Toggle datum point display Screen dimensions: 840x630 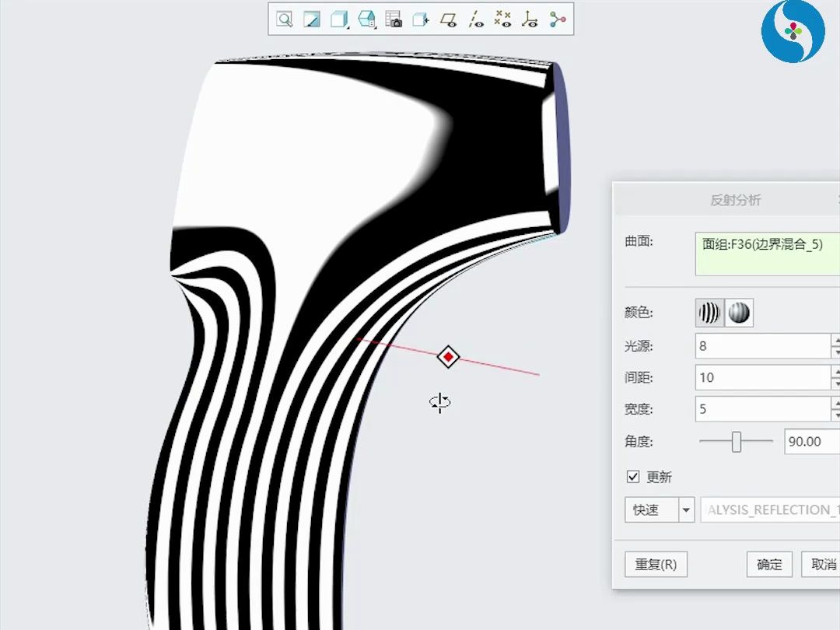503,19
